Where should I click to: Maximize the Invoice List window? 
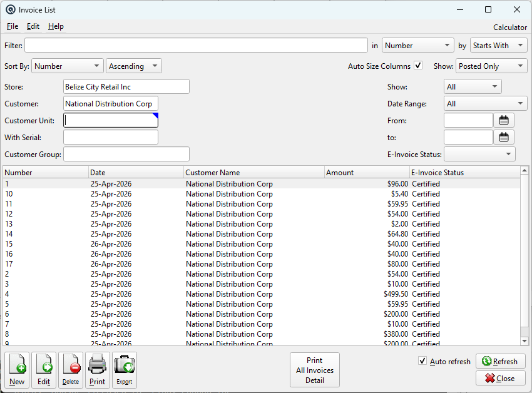coord(488,9)
